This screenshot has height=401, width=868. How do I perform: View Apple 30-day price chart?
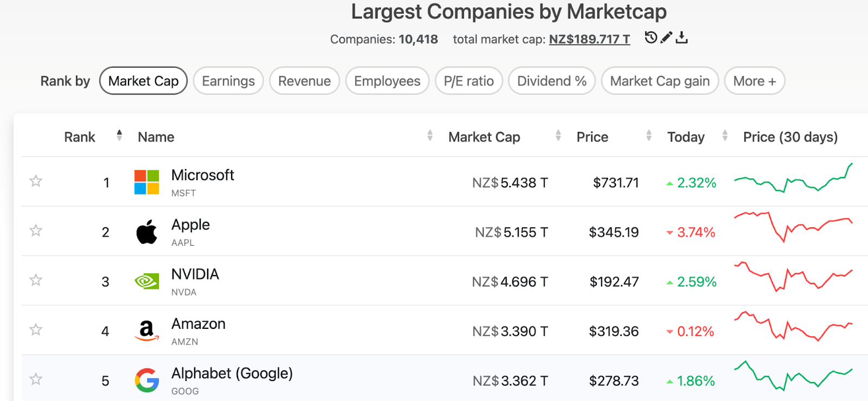point(793,227)
